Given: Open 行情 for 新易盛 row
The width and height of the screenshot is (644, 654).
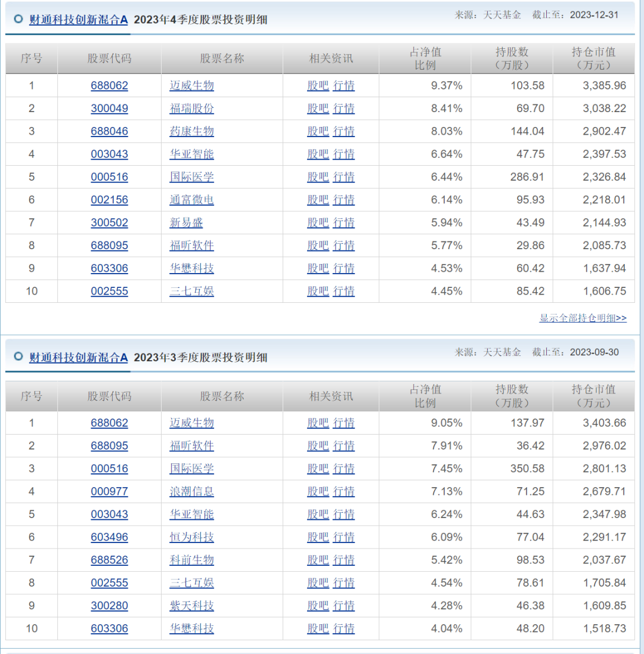Looking at the screenshot, I should (343, 223).
